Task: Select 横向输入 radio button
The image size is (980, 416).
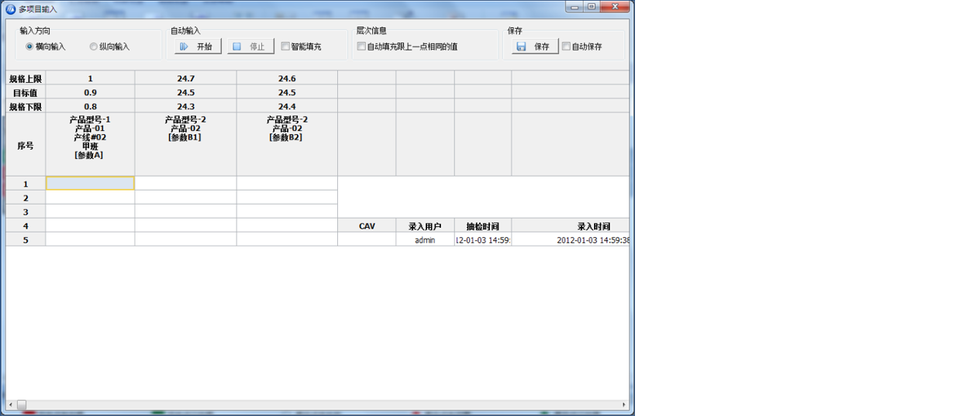Action: tap(29, 46)
